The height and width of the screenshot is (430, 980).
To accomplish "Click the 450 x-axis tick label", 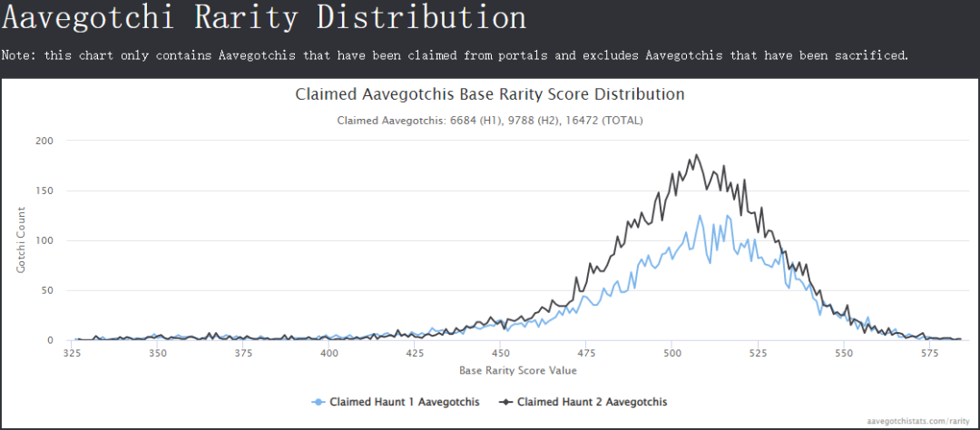I will pos(499,354).
